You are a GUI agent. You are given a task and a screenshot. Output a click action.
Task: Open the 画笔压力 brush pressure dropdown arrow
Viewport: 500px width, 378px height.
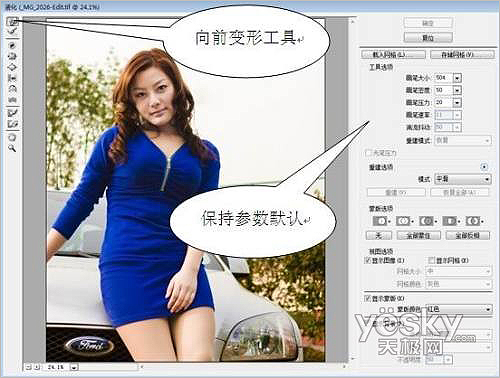(x=457, y=102)
